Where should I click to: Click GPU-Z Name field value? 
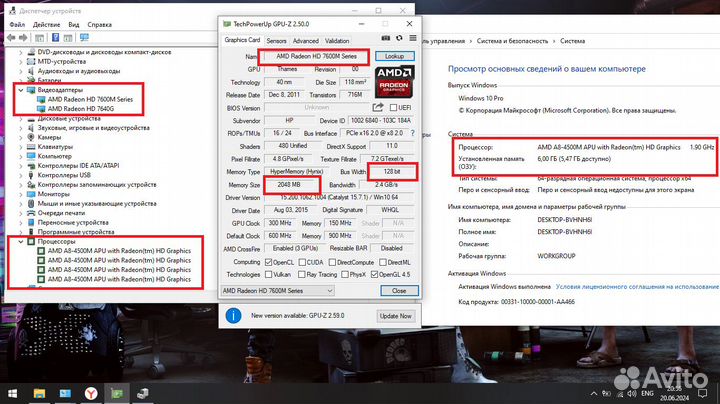(316, 56)
